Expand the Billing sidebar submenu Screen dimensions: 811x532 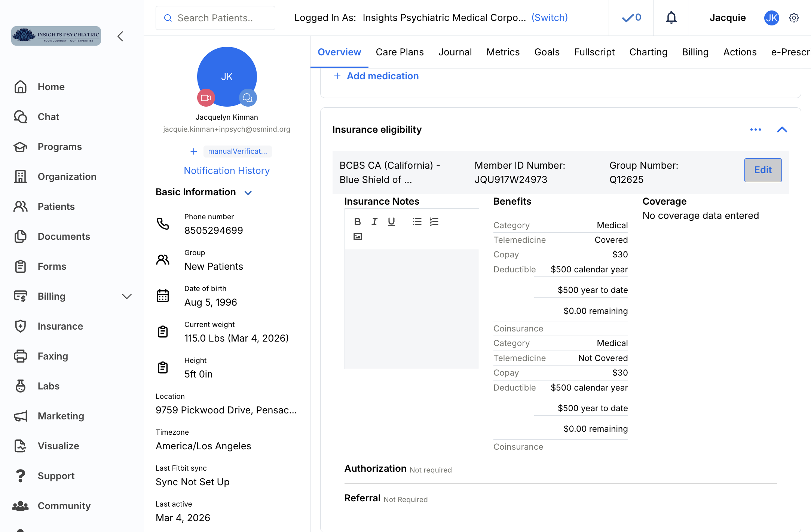click(127, 296)
